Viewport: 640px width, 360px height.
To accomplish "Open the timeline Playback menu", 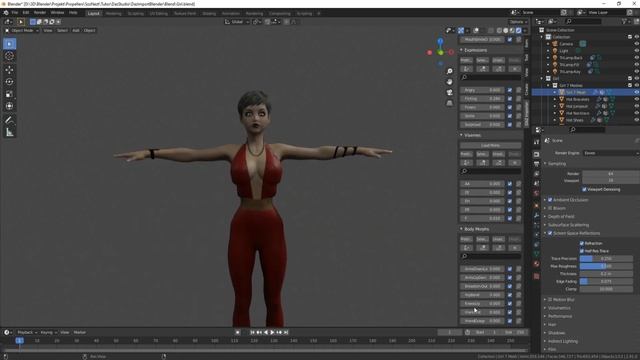I will tap(27, 333).
